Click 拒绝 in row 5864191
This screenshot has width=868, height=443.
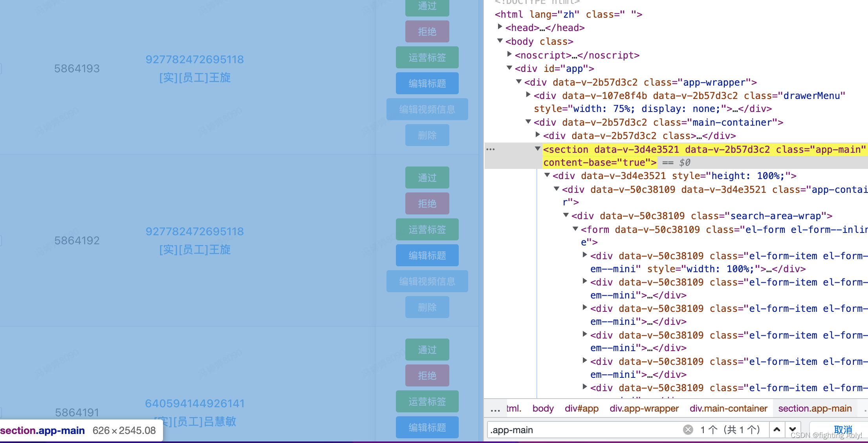(x=427, y=375)
